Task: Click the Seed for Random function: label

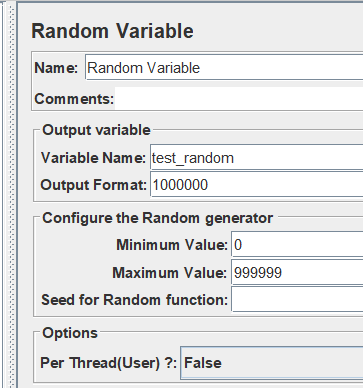Action: coord(134,300)
